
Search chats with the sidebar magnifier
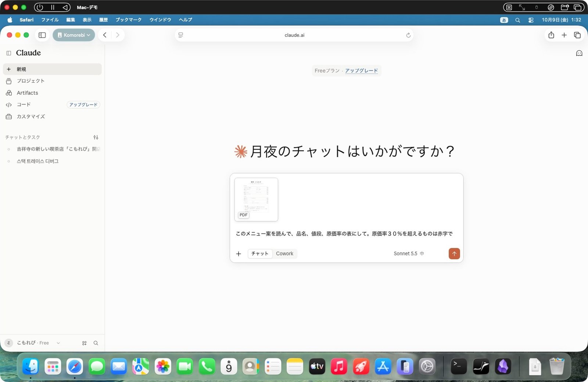point(96,343)
